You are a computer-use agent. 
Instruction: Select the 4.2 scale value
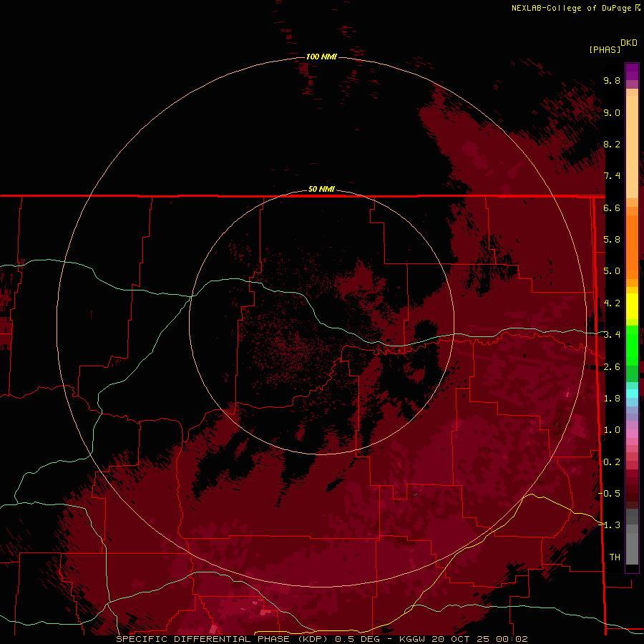612,303
